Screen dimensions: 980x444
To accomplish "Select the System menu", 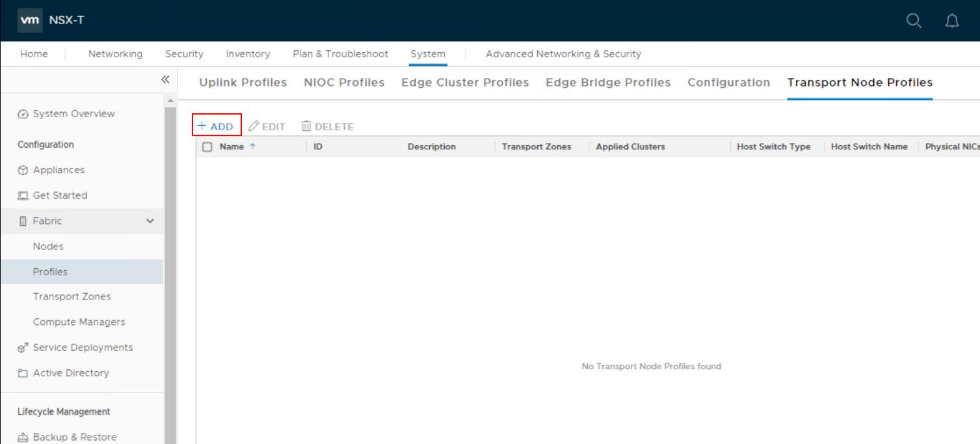I will (x=428, y=54).
